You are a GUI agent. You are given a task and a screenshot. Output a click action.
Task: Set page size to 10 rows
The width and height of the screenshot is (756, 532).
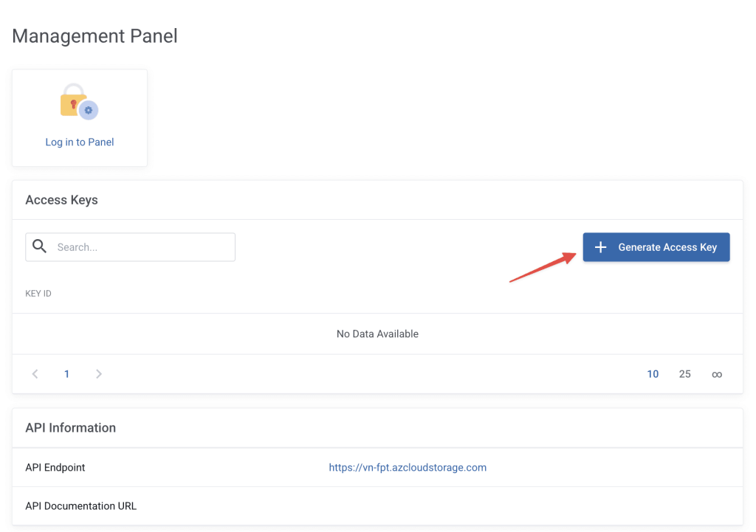click(653, 374)
